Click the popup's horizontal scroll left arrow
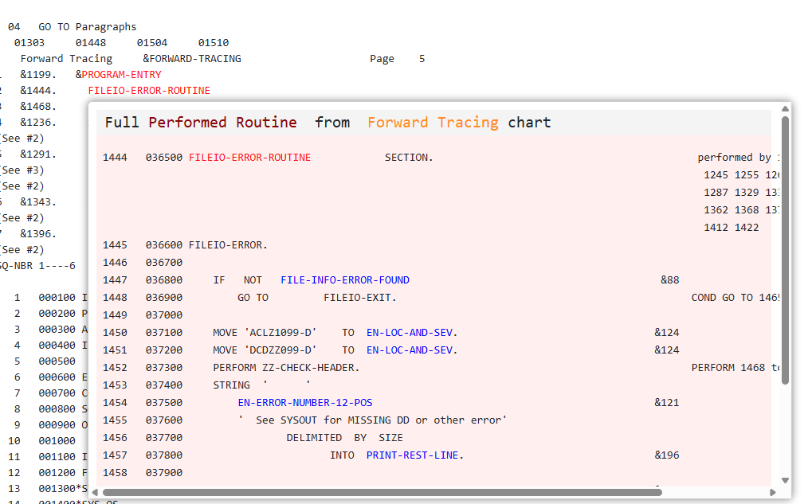This screenshot has width=812, height=504. point(96,492)
